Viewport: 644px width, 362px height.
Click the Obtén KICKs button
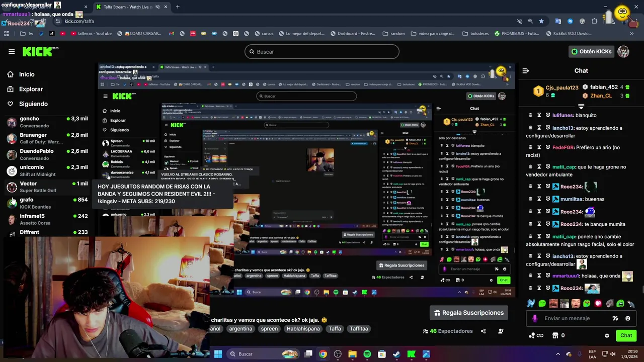[x=591, y=51]
